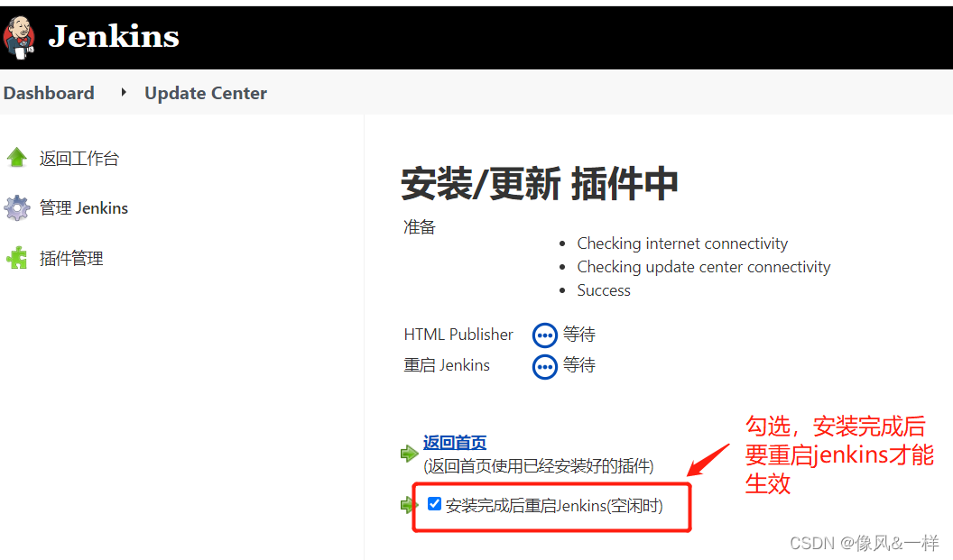Follow the 返回首页 link

click(x=455, y=443)
